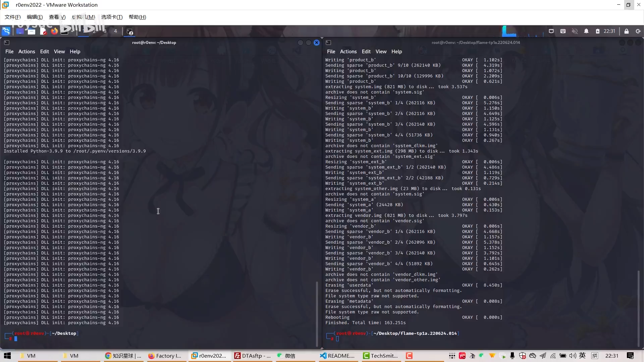This screenshot has height=362, width=644.
Task: Toggle the 英 input language indicator
Action: [x=583, y=355]
